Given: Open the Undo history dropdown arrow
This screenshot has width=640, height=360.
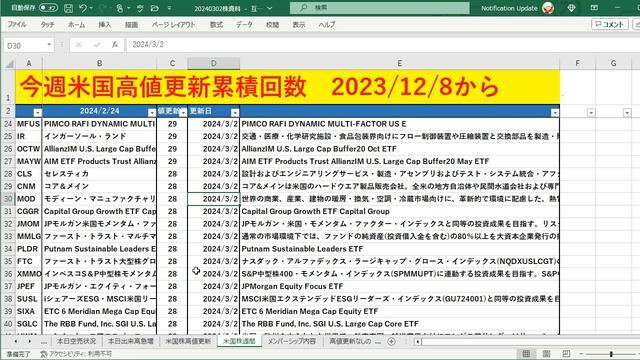Looking at the screenshot, I should [91, 8].
